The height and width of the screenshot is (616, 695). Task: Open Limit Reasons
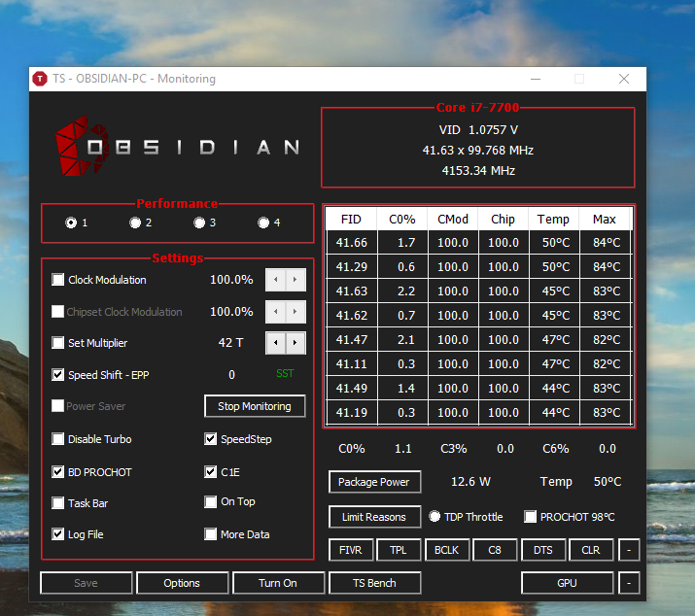374,517
